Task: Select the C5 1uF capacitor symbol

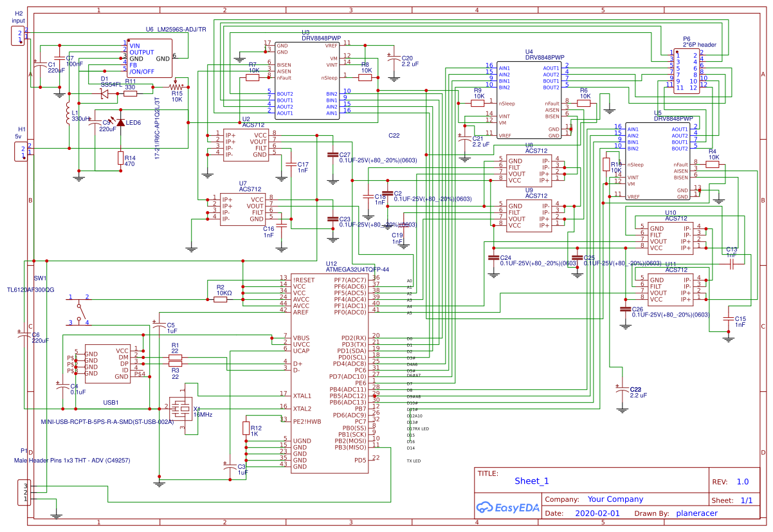Action: [159, 326]
